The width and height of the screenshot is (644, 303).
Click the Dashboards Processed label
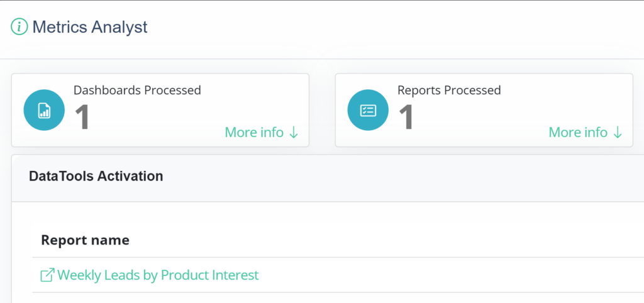point(137,90)
